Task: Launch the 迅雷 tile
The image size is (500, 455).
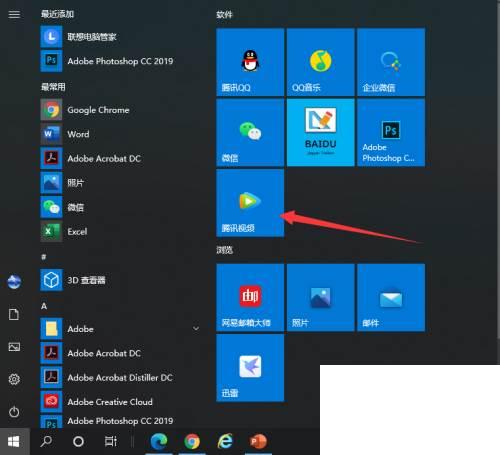Action: coord(250,368)
